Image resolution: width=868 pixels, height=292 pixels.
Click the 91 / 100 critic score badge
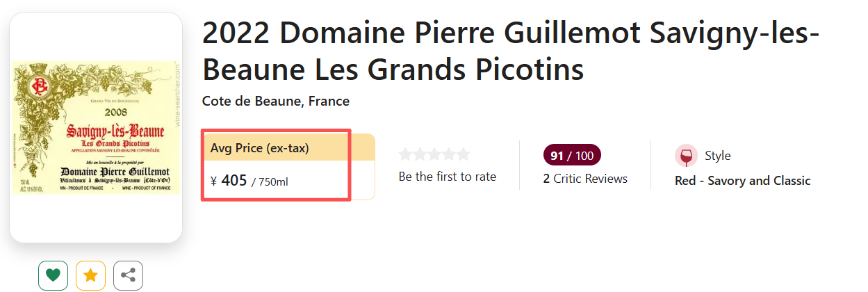572,156
